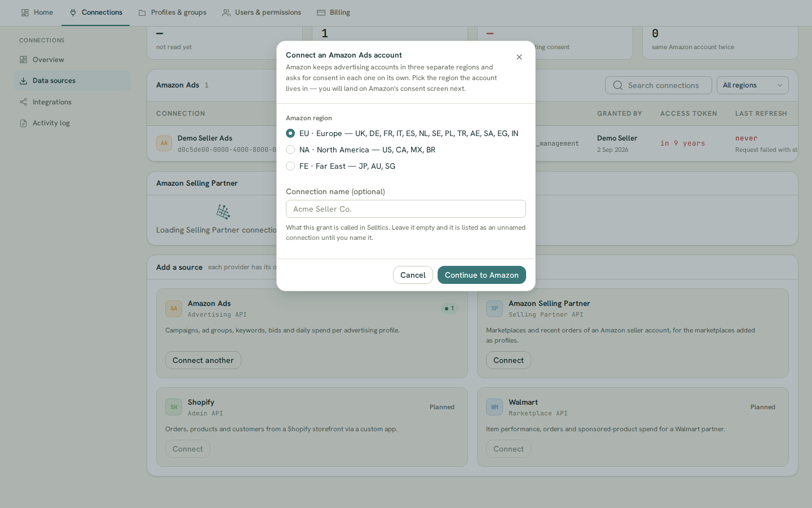
Task: Close the Connect an Amazon Ads account dialog
Action: (519, 57)
